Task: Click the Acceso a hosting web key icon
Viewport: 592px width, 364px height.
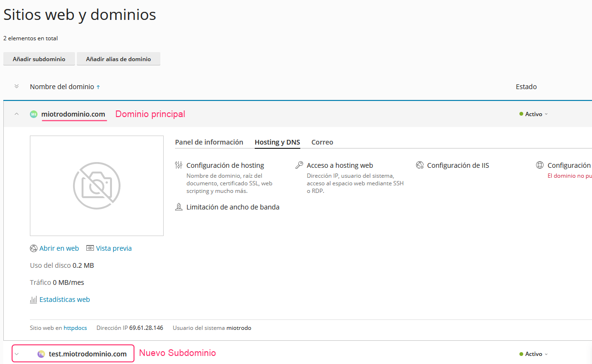Action: (299, 165)
